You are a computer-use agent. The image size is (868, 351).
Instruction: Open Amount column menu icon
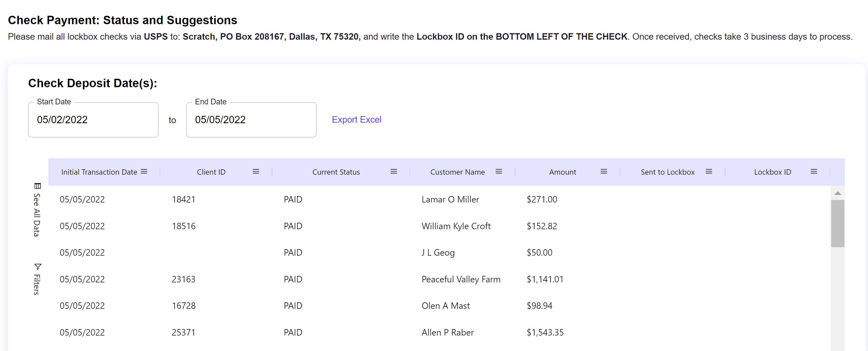[604, 172]
